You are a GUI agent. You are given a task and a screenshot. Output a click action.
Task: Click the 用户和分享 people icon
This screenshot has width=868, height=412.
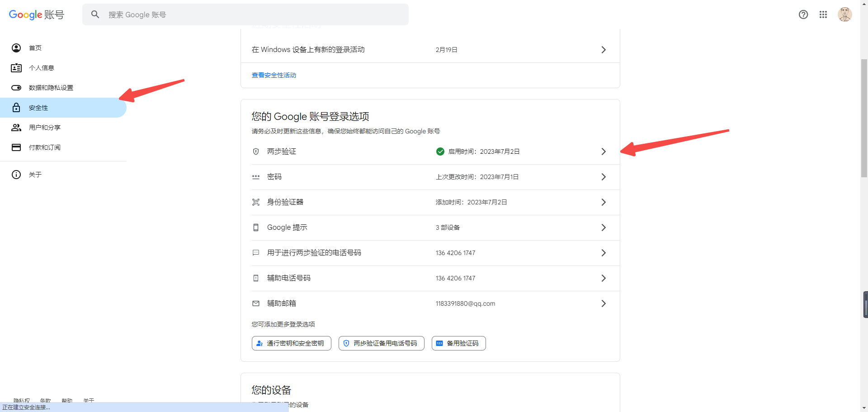pos(16,128)
